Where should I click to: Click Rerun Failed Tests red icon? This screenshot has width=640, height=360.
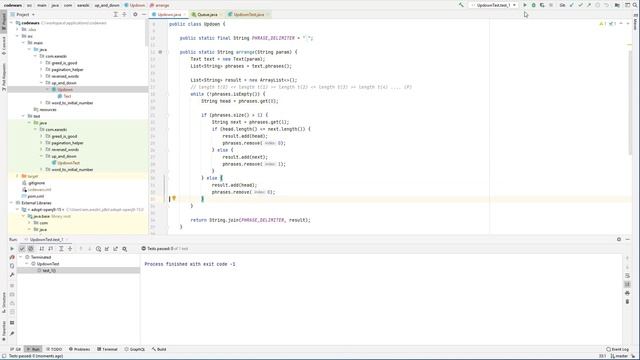point(12,257)
